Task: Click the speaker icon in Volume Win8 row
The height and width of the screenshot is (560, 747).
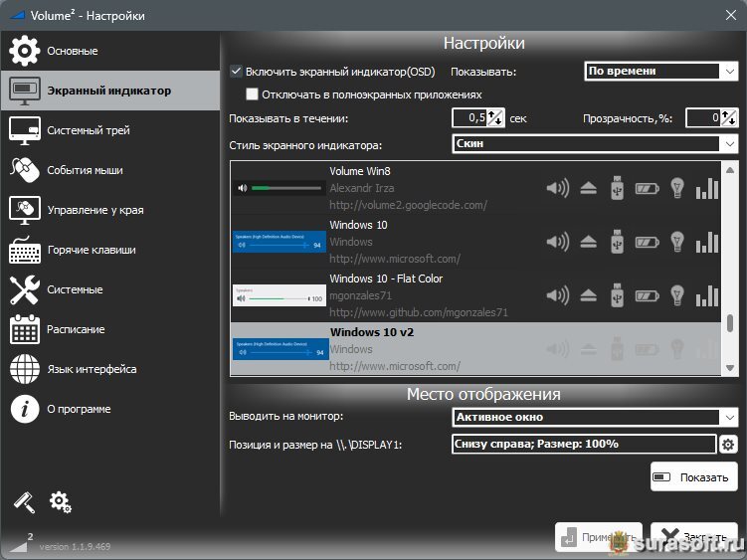Action: pos(558,187)
